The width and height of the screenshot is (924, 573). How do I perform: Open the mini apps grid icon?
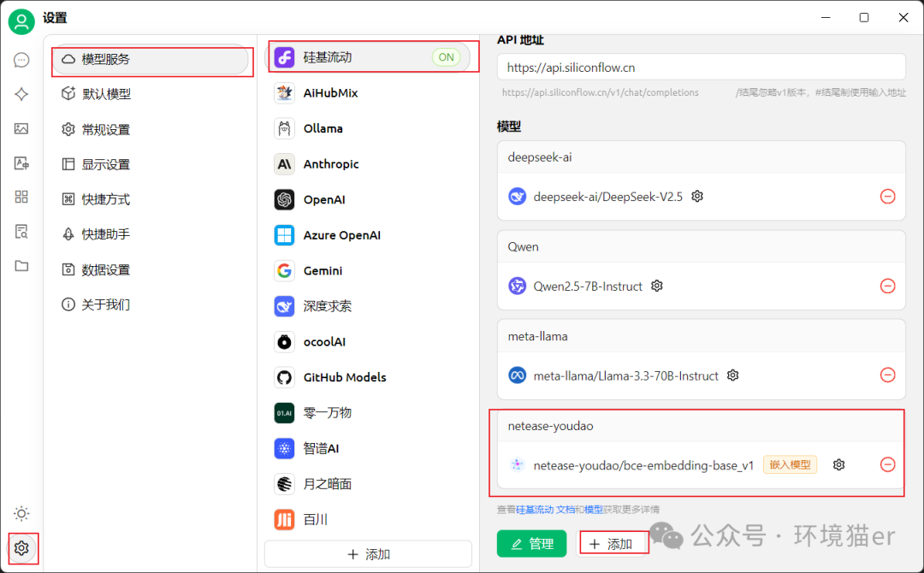(x=21, y=197)
